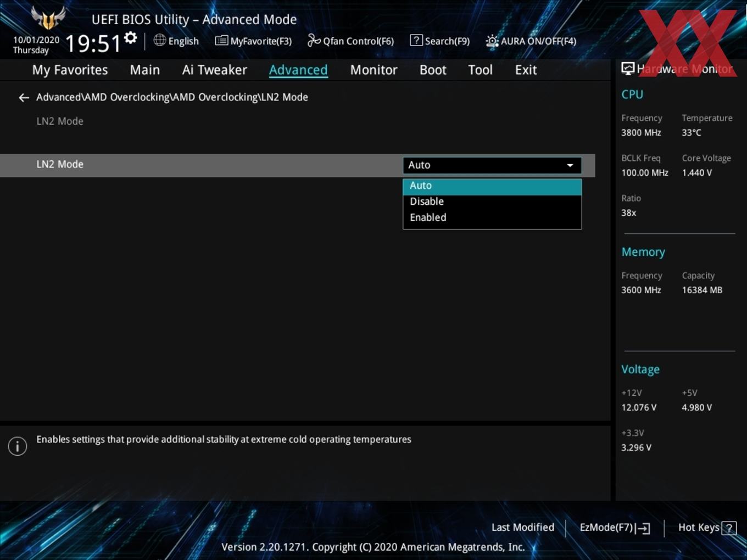Click the Voltage section heading
Viewport: 747px width, 560px height.
point(640,369)
